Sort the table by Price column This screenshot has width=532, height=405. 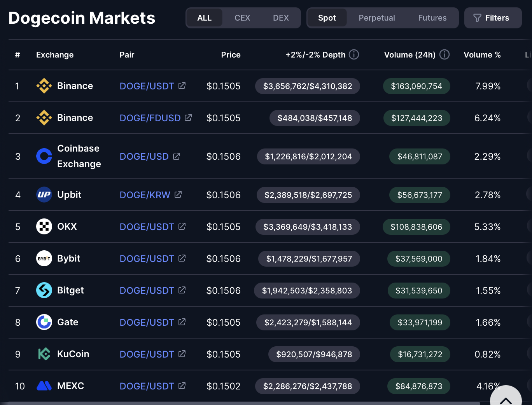click(231, 55)
